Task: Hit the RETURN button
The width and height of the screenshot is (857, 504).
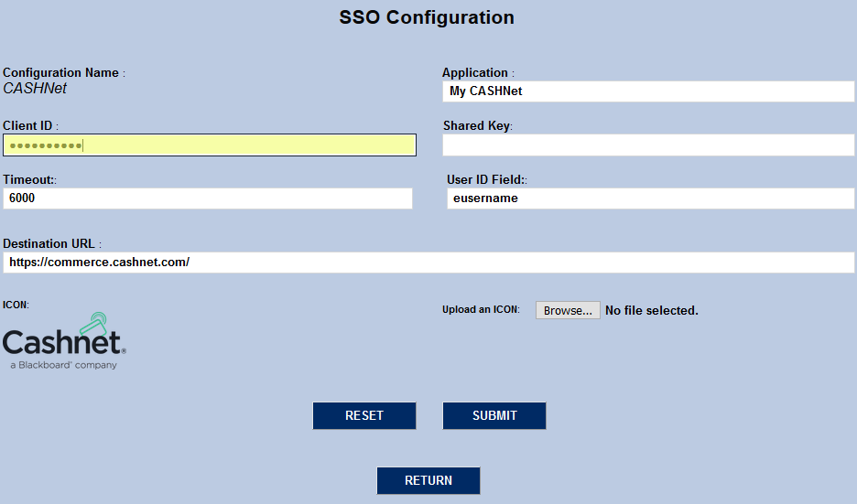Action: tap(428, 480)
